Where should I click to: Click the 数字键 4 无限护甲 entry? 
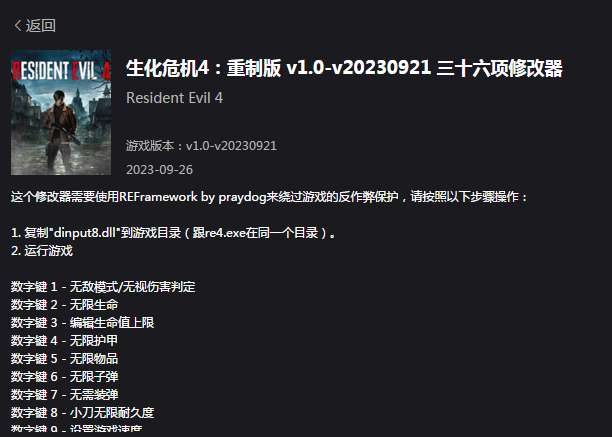tap(64, 341)
